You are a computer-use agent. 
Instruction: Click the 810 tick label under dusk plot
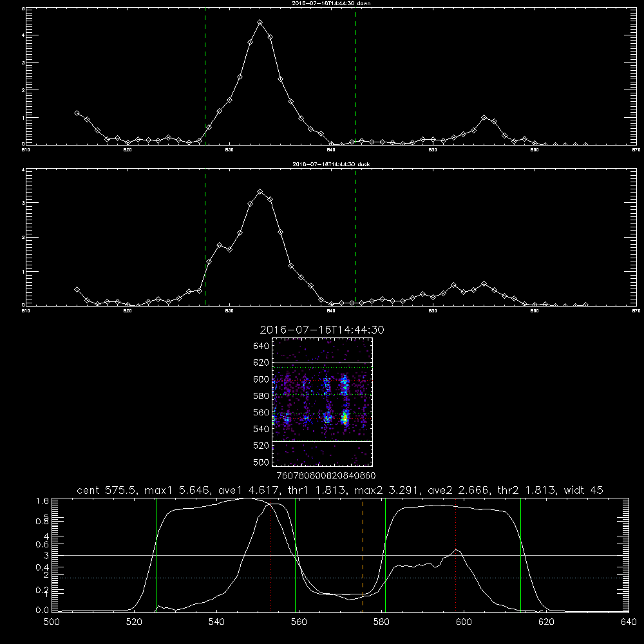[x=26, y=311]
